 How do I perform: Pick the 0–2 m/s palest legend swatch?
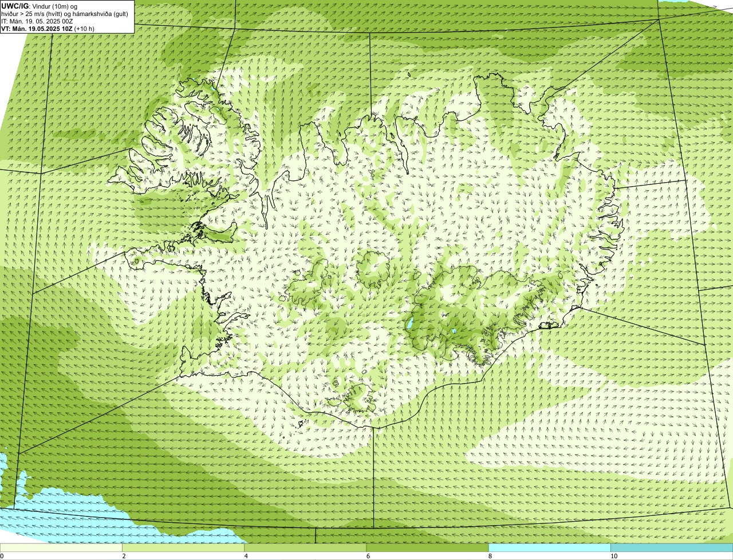(x=61, y=547)
